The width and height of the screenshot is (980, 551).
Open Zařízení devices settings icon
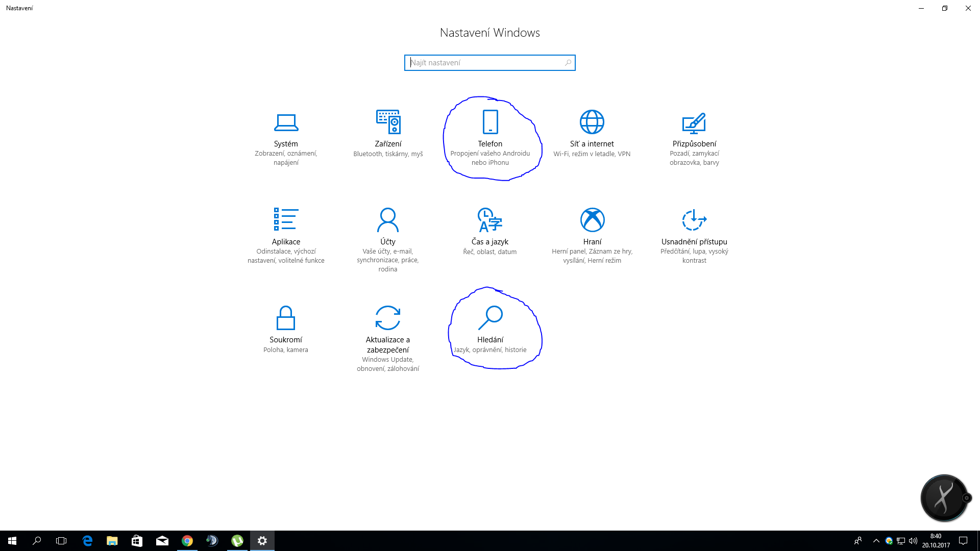[x=388, y=122]
